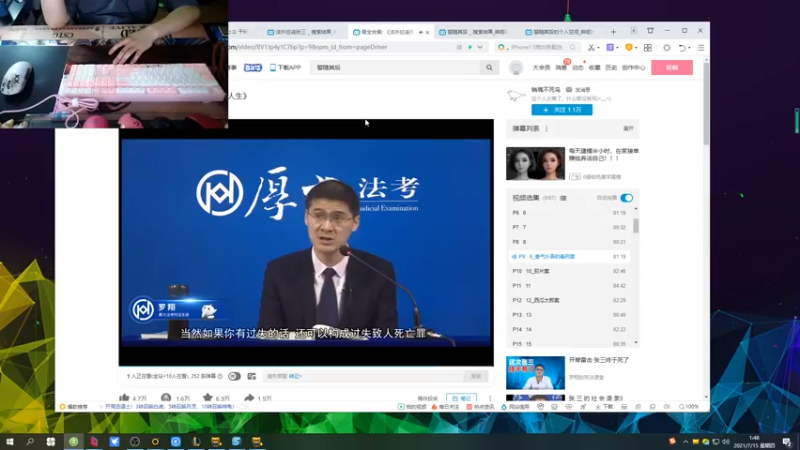The height and width of the screenshot is (450, 800).
Task: Click the sun brightness mode icon
Action: pyautogui.click(x=667, y=47)
